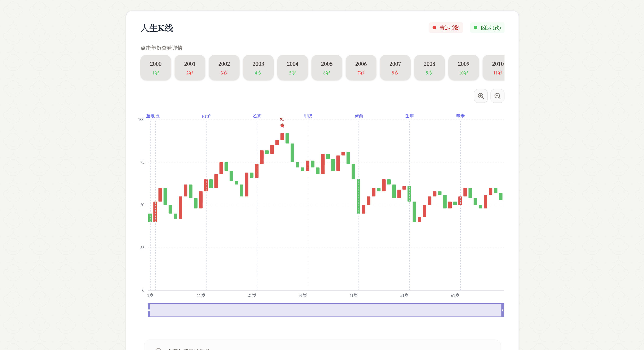Click the tall green candlestick at age 42
This screenshot has height=350, width=644.
(358, 196)
